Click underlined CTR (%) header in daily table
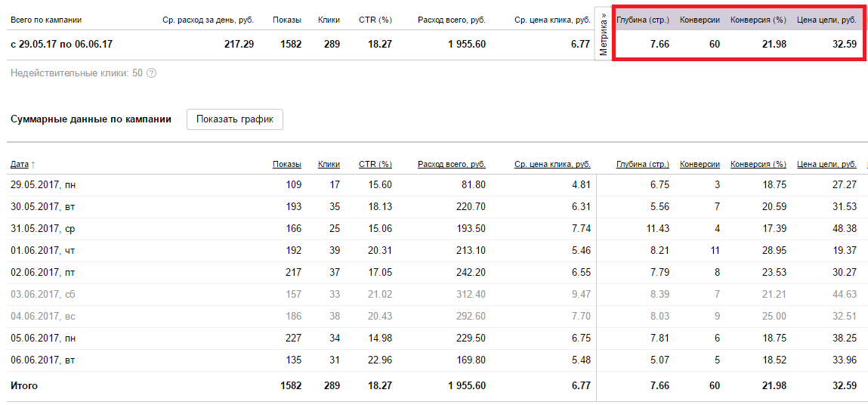The image size is (868, 405). 375,164
